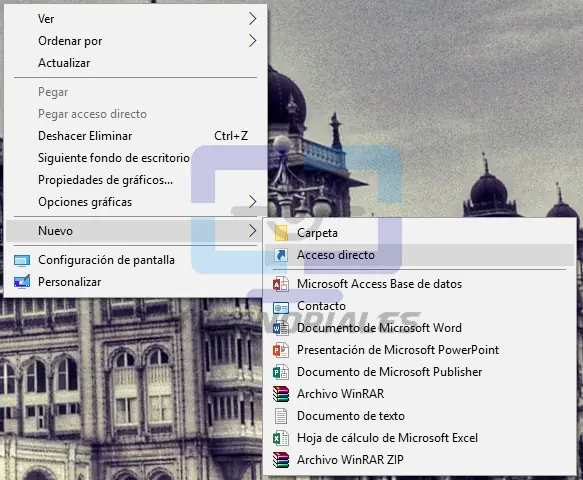Select the Pegar menu entry
The image size is (583, 480).
(x=135, y=92)
